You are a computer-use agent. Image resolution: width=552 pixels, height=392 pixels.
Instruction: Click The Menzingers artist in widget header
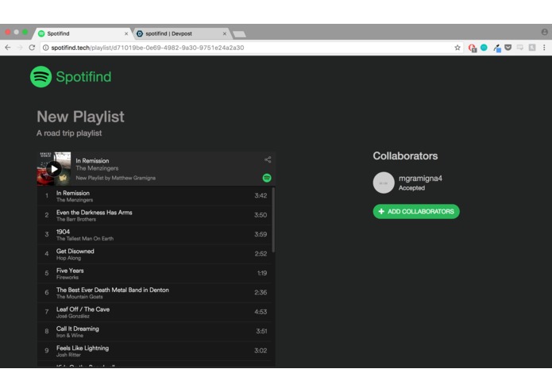pos(97,168)
